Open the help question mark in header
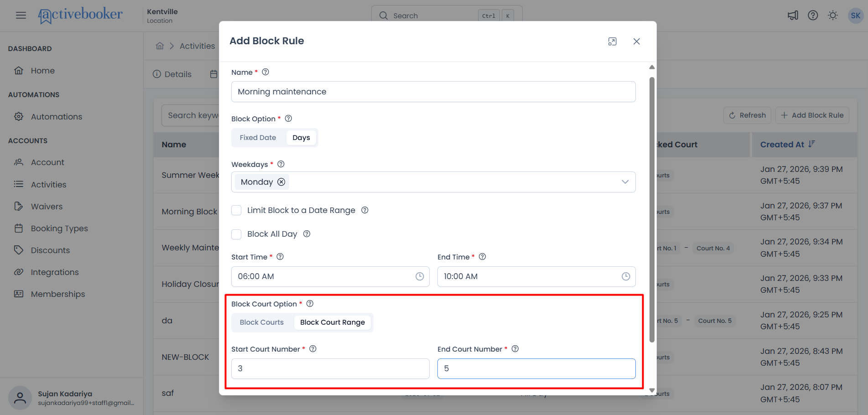This screenshot has width=868, height=415. click(813, 16)
